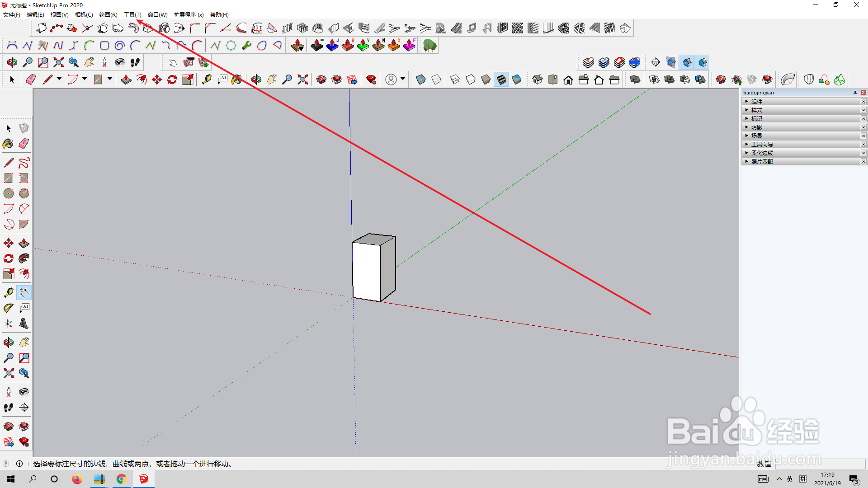Open the Extension Manager ruby icon

pyautogui.click(x=371, y=80)
